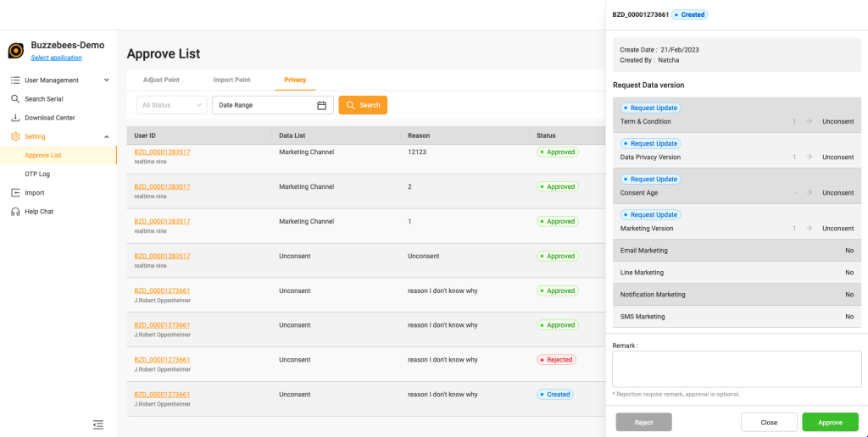The image size is (868, 437).
Task: Switch to the Import Point tab
Action: (x=231, y=80)
